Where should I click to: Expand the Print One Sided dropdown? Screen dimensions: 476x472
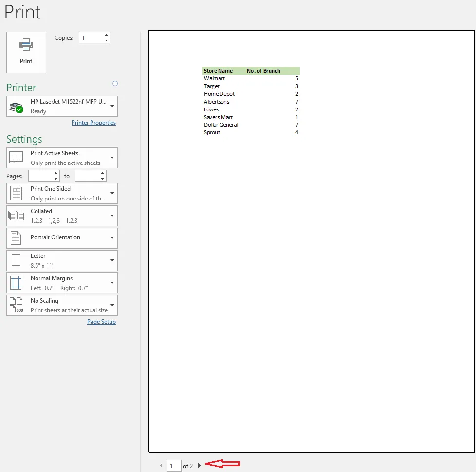pos(62,193)
